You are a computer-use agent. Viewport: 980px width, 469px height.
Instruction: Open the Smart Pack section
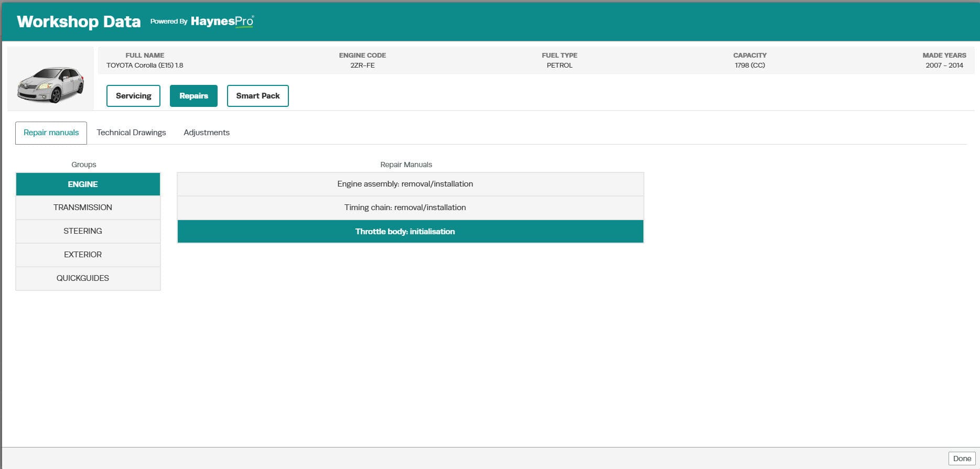pos(258,96)
